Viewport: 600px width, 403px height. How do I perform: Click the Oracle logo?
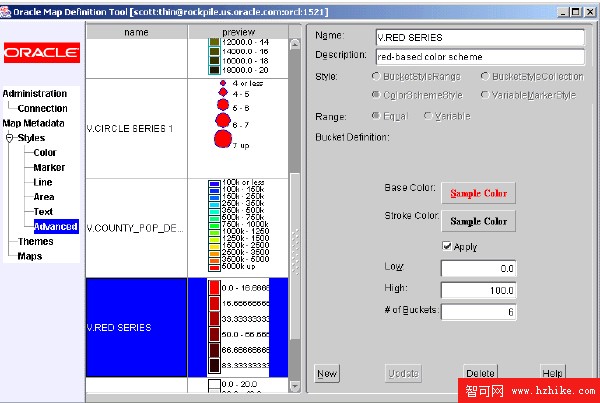click(42, 52)
